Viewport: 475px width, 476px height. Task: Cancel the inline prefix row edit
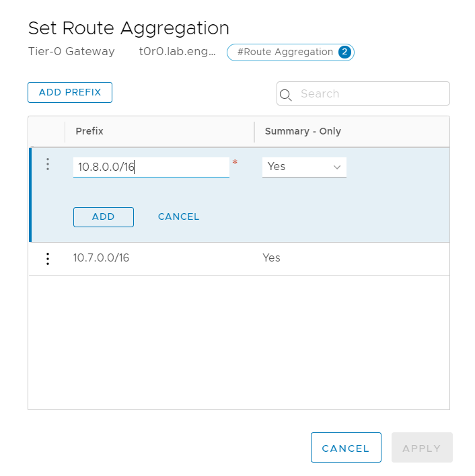[178, 216]
